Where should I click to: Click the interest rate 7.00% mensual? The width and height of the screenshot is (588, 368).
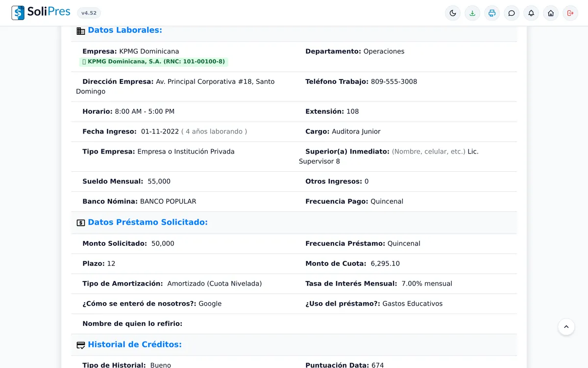pos(427,284)
